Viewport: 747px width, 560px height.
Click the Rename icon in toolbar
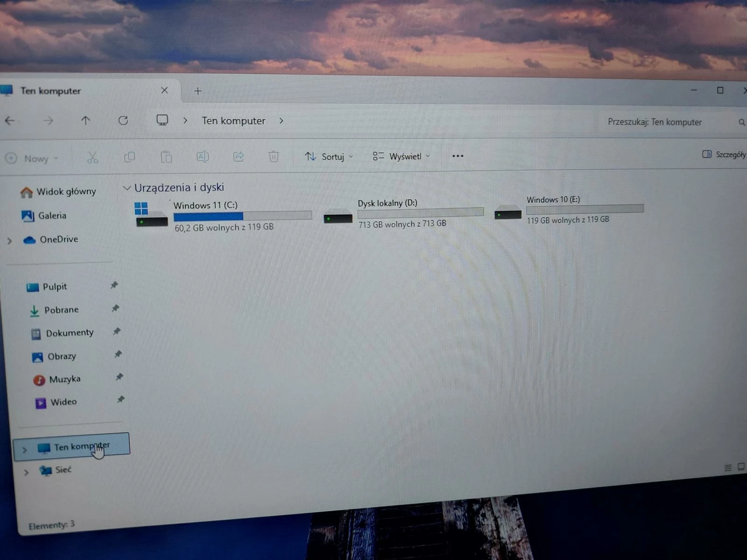click(202, 157)
